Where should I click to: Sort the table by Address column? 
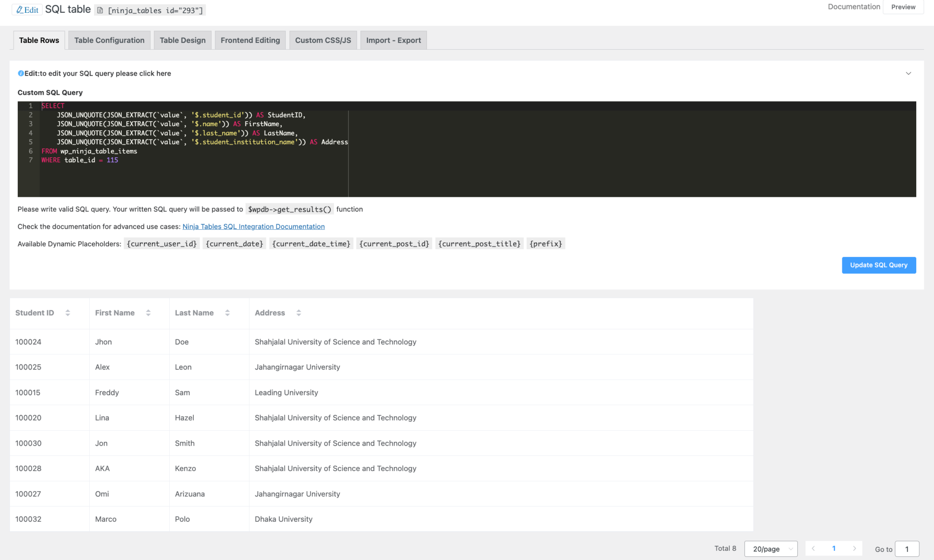click(299, 313)
